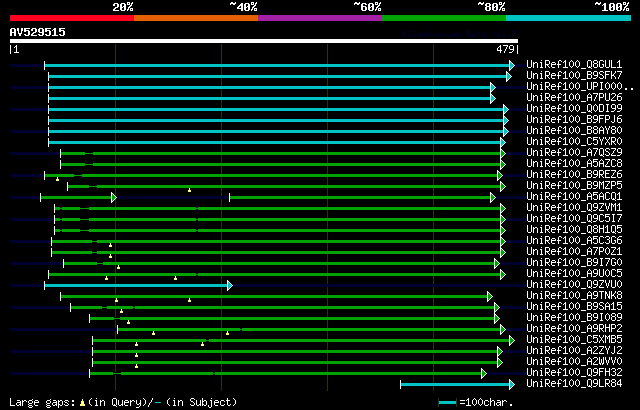The image size is (640, 410).
Task: Click the UniRef100_B9MZP5 label
Action: [x=574, y=186]
